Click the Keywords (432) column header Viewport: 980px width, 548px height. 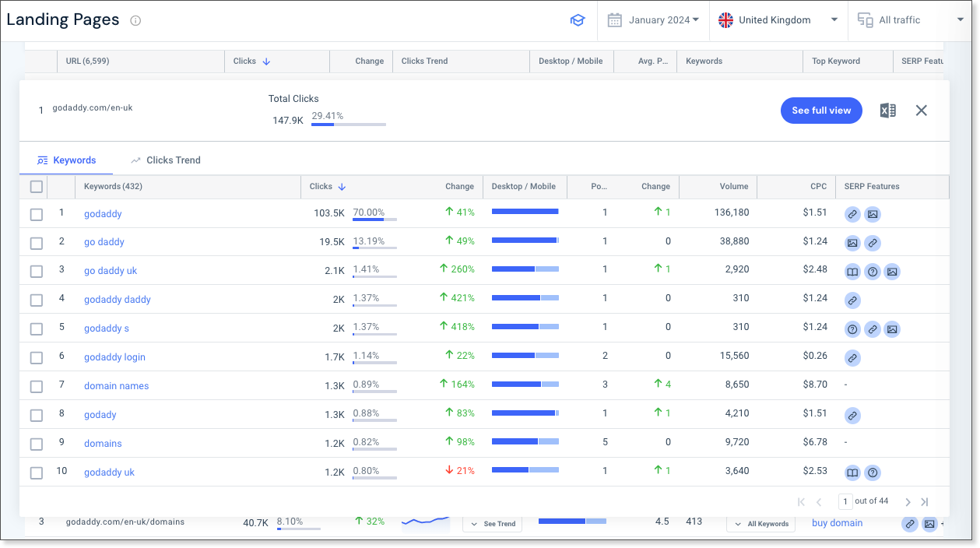tap(113, 187)
